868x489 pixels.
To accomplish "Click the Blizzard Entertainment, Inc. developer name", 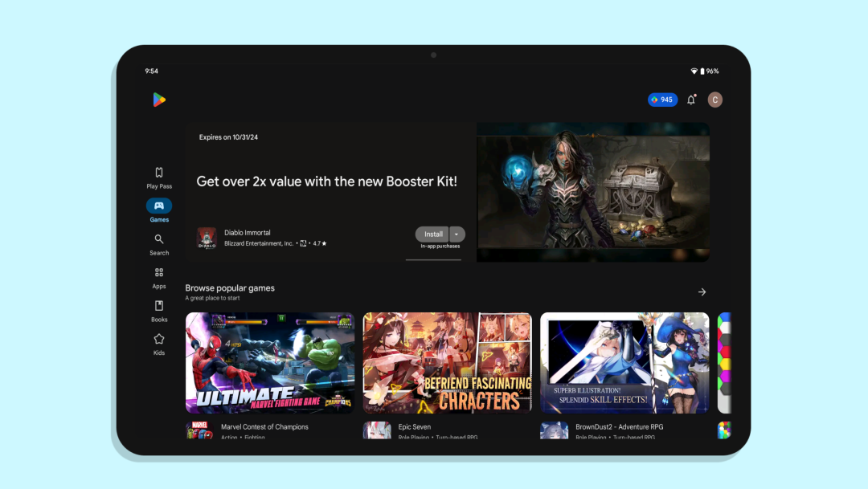I will click(x=259, y=243).
